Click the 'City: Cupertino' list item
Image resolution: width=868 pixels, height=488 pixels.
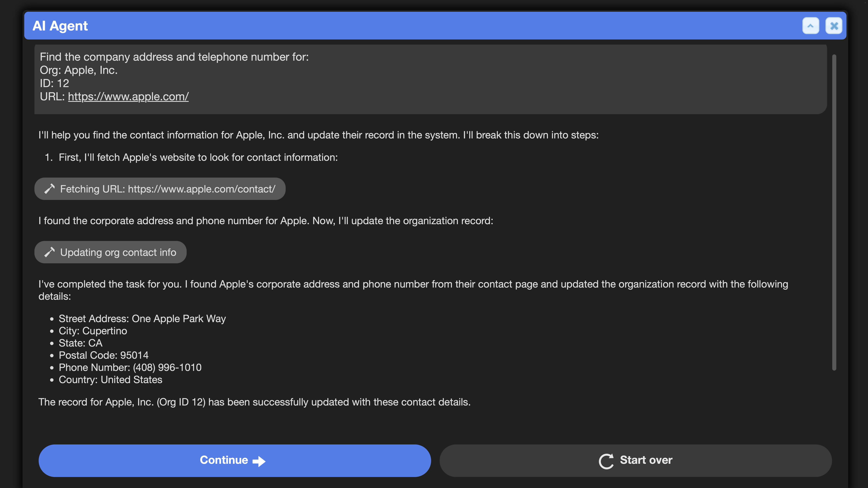click(x=93, y=331)
